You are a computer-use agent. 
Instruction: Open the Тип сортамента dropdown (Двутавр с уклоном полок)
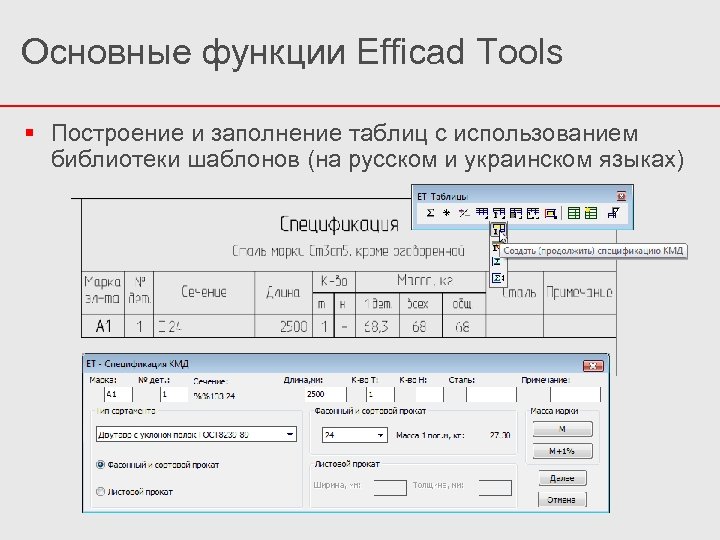197,434
